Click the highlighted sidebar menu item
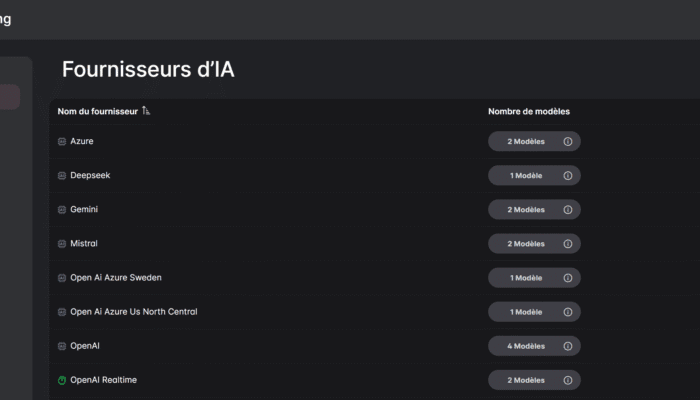 pos(9,97)
